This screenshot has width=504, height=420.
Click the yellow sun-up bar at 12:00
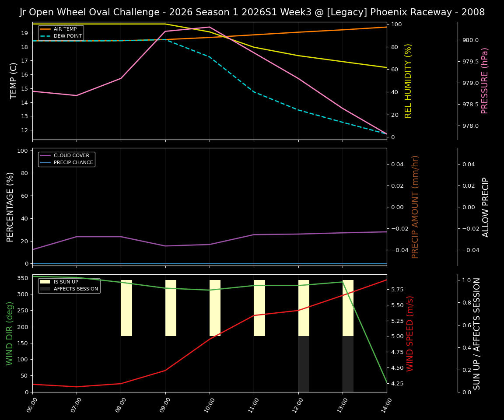click(304, 306)
